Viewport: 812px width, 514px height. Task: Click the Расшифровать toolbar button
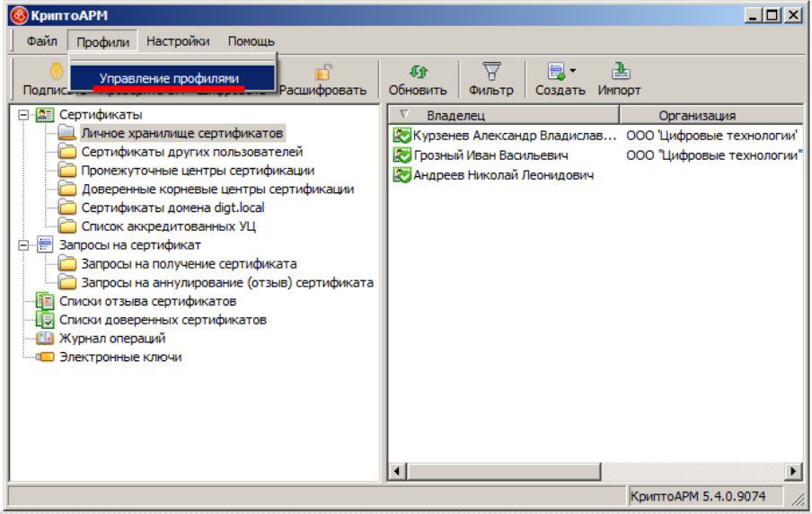point(322,79)
